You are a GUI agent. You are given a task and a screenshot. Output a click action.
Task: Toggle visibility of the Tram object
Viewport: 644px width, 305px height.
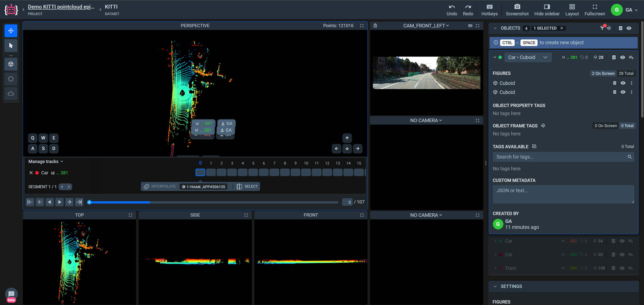pos(622,268)
